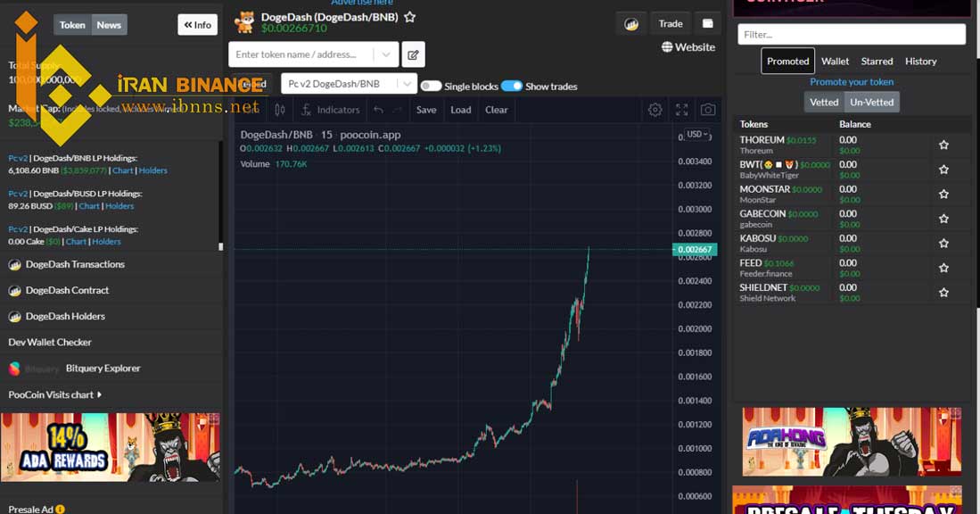
Task: Click the icon beside DogeDash Holders
Action: (14, 317)
